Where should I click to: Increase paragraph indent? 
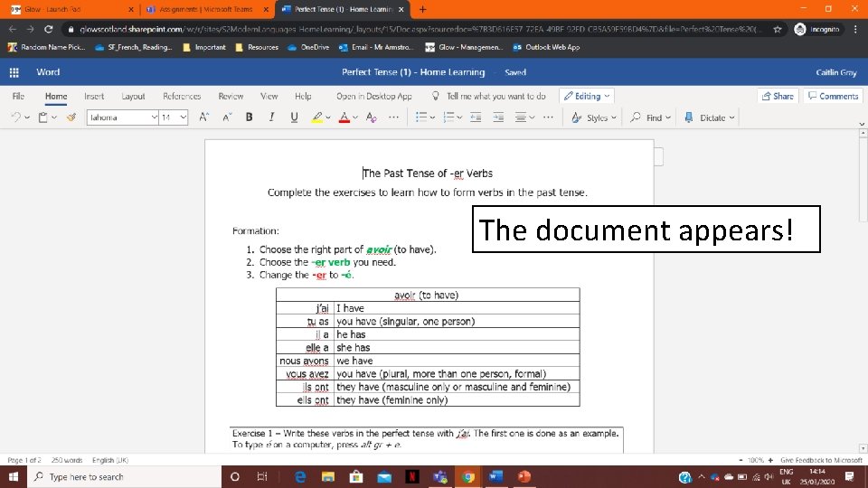[498, 117]
